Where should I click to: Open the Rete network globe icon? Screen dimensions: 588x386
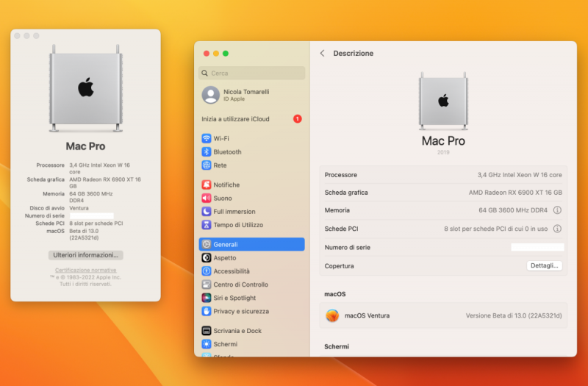tap(207, 165)
